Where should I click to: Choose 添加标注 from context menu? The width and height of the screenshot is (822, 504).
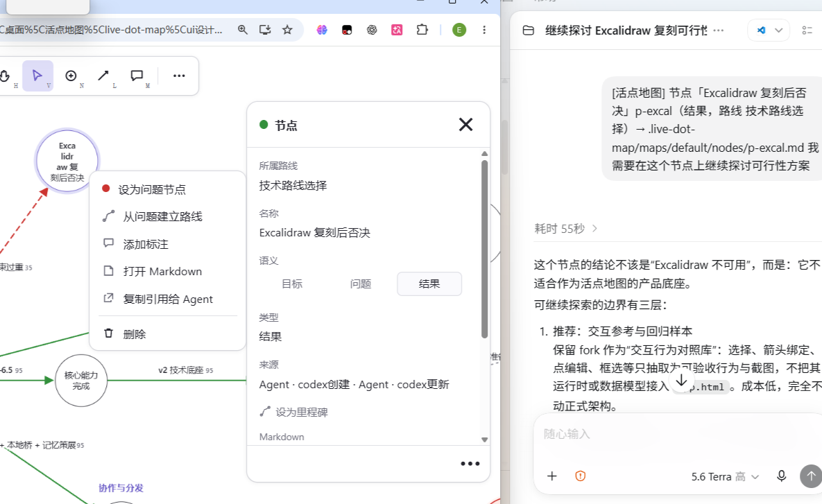pyautogui.click(x=168, y=244)
